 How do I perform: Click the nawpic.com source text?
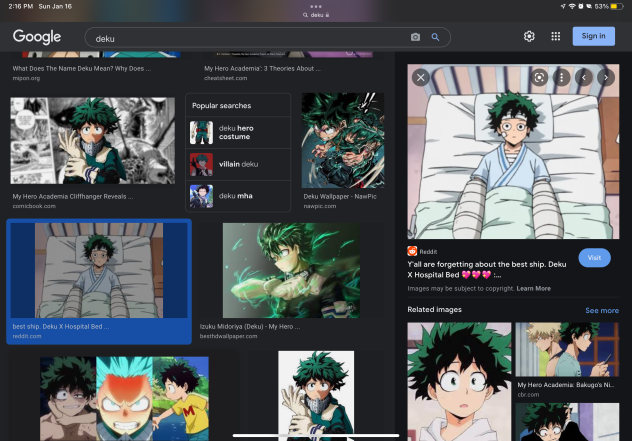click(x=320, y=206)
